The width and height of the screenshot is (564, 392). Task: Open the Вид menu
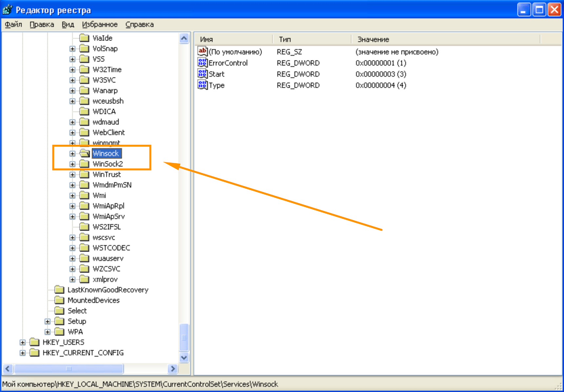click(68, 24)
